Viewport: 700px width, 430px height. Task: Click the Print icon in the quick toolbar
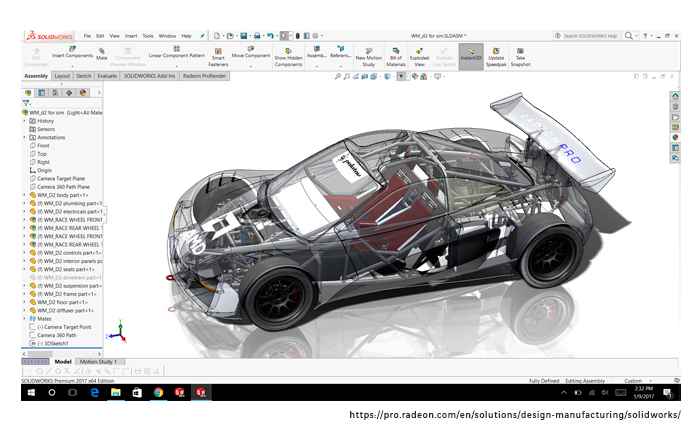click(x=257, y=36)
